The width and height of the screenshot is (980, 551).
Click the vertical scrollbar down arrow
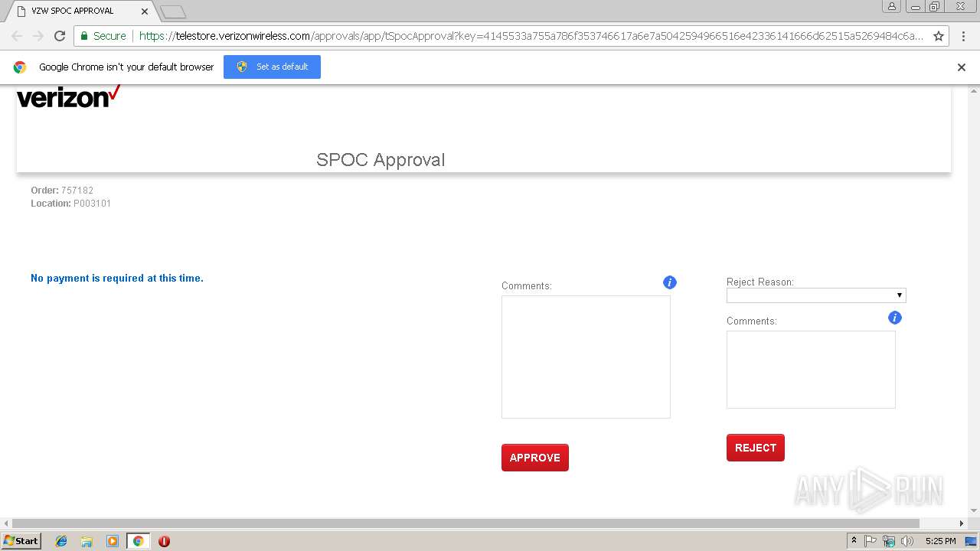(973, 510)
